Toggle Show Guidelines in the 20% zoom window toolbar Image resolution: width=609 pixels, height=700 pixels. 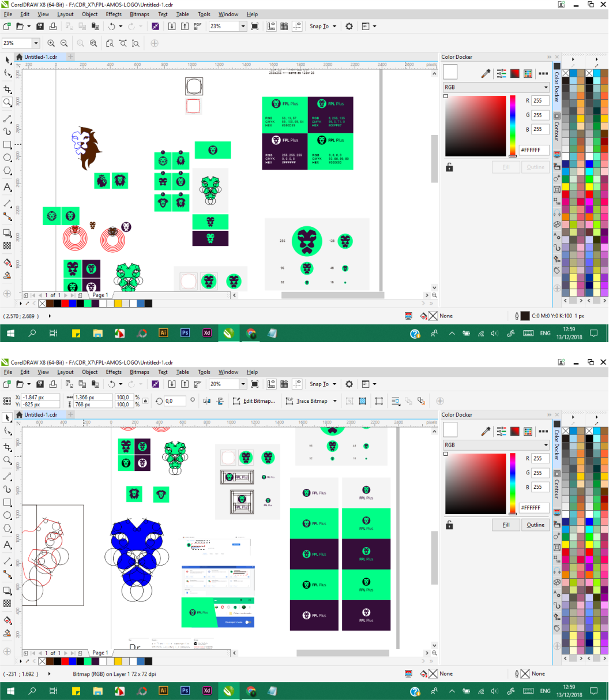coord(297,384)
